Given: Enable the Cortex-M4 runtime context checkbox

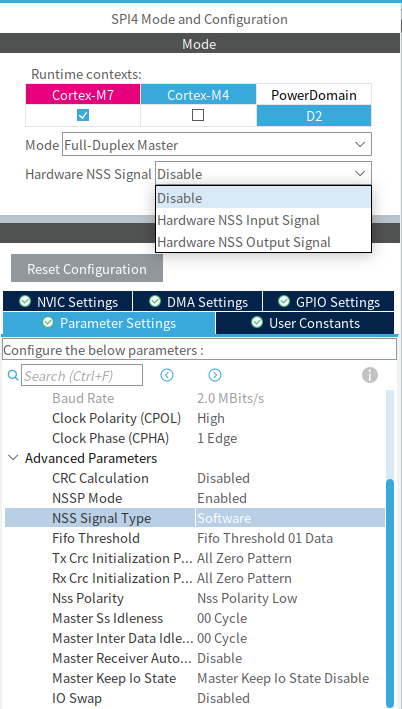Looking at the screenshot, I should point(198,116).
